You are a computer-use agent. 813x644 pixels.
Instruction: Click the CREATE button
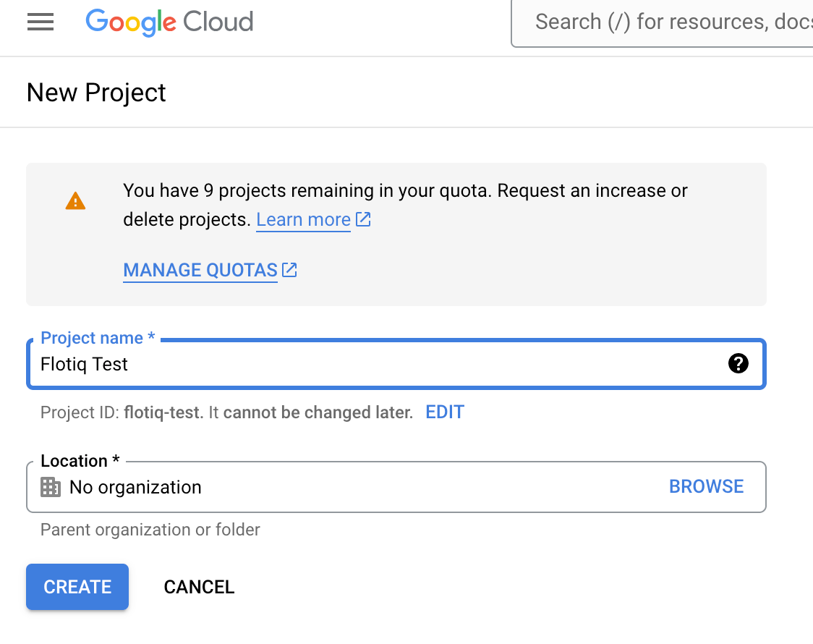[x=77, y=586]
